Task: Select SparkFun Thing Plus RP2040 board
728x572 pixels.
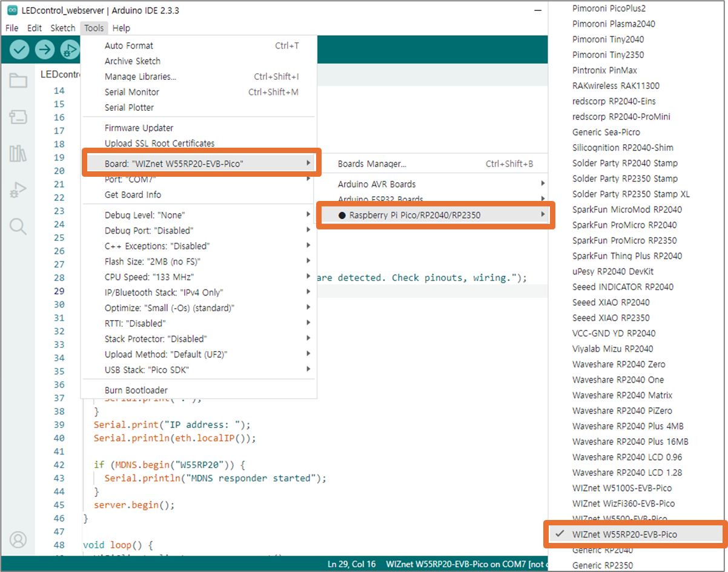Action: [x=635, y=256]
